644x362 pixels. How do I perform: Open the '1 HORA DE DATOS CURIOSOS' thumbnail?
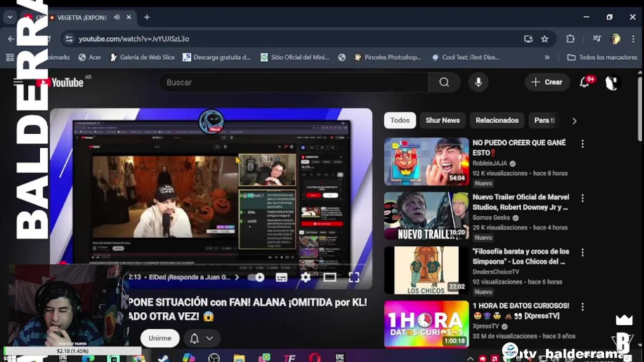coord(426,324)
